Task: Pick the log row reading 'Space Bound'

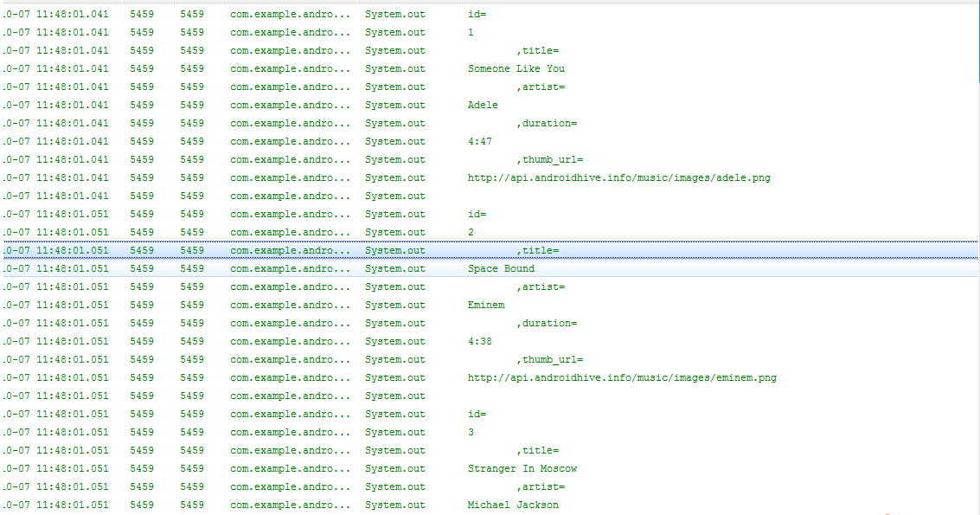Action: (x=490, y=268)
